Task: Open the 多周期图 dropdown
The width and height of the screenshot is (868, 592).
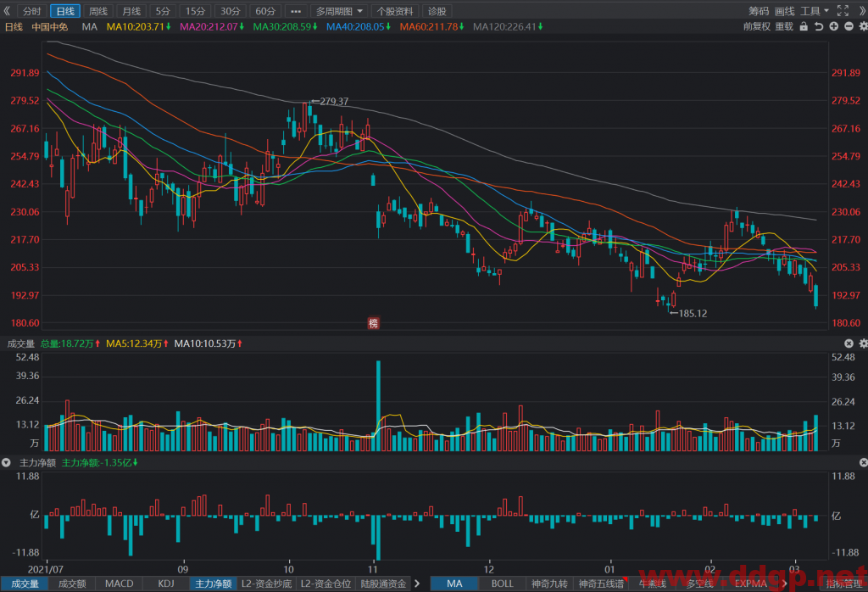Action: pyautogui.click(x=339, y=11)
